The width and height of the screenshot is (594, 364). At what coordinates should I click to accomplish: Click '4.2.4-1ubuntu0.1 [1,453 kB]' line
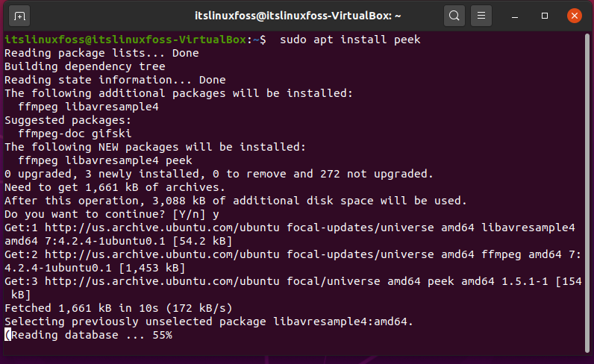95,269
